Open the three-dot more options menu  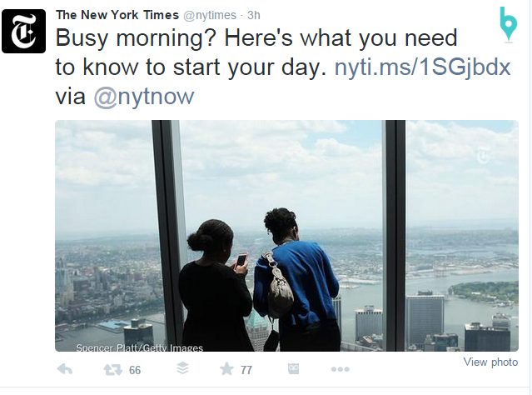tap(340, 369)
